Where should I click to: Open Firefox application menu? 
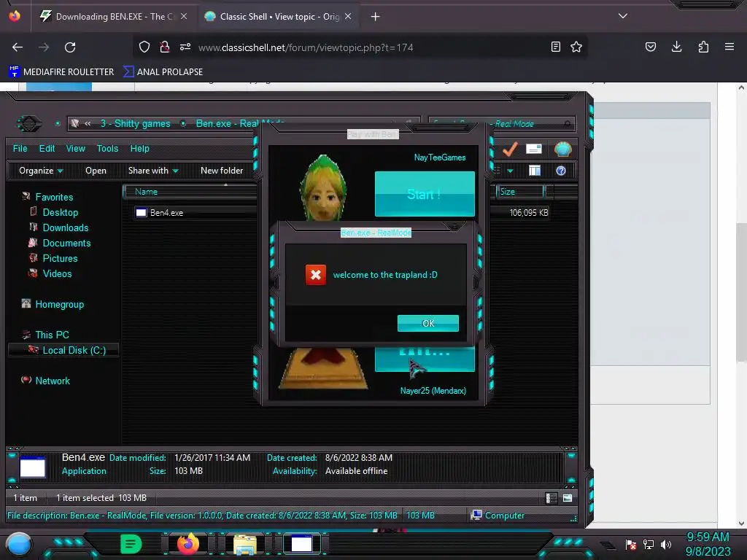[x=729, y=47]
